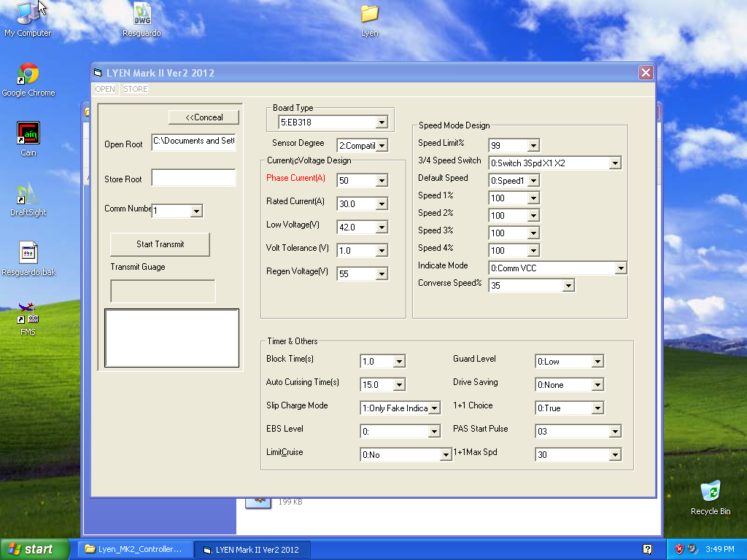Image resolution: width=747 pixels, height=560 pixels.
Task: Click the <<Conceal button
Action: tap(204, 117)
